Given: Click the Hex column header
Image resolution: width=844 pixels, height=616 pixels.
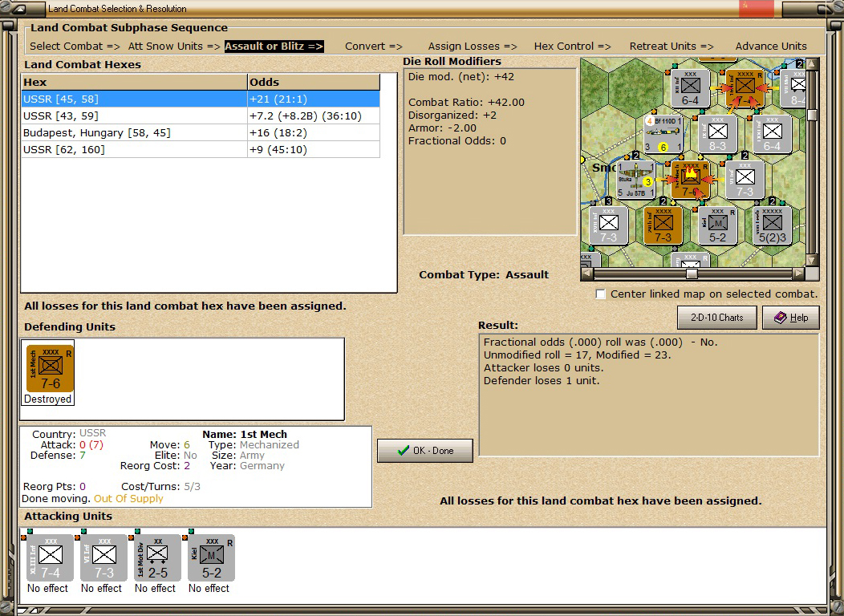Looking at the screenshot, I should [x=134, y=82].
